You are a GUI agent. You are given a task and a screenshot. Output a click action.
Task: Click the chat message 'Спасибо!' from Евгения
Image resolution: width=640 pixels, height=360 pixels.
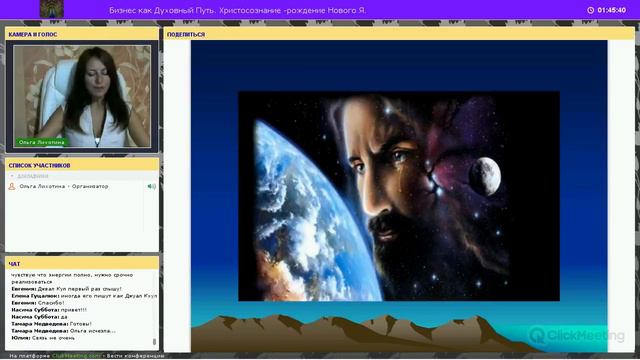pos(38,303)
